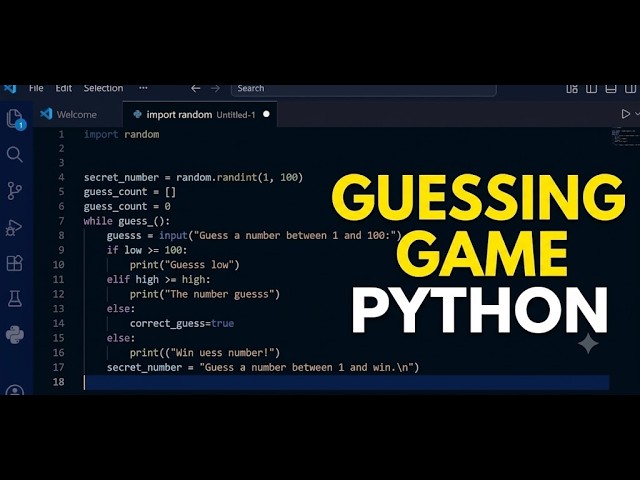Click the 'elif high >= high:' line

click(158, 280)
